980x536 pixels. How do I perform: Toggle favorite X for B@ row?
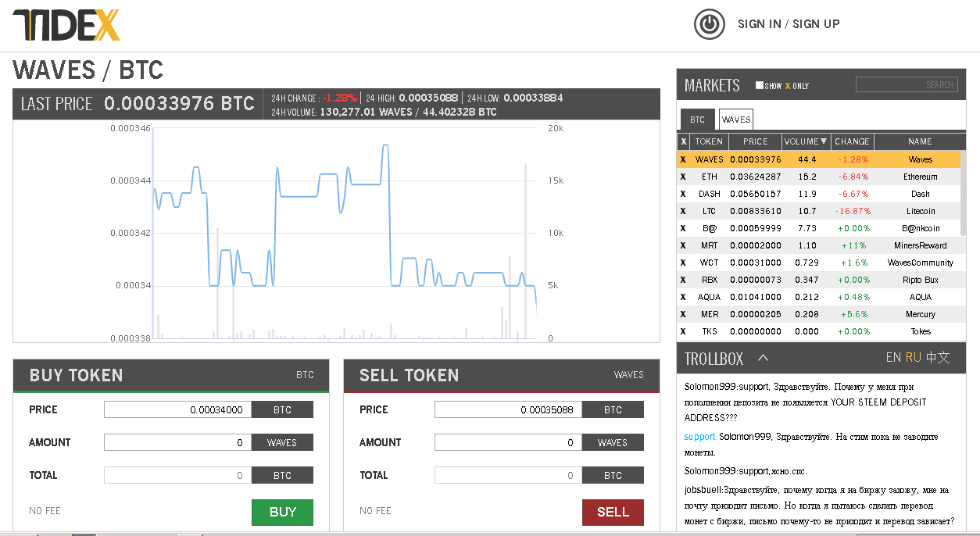pyautogui.click(x=683, y=228)
